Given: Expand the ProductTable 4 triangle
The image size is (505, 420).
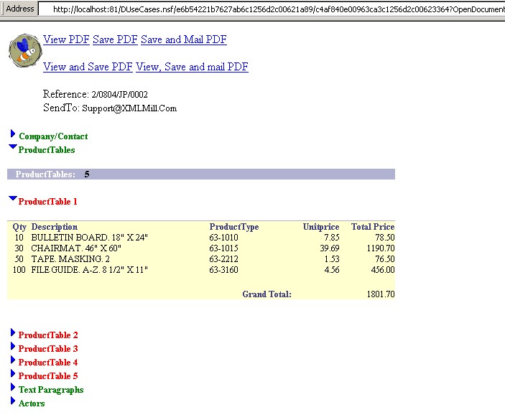Looking at the screenshot, I should (x=13, y=360).
